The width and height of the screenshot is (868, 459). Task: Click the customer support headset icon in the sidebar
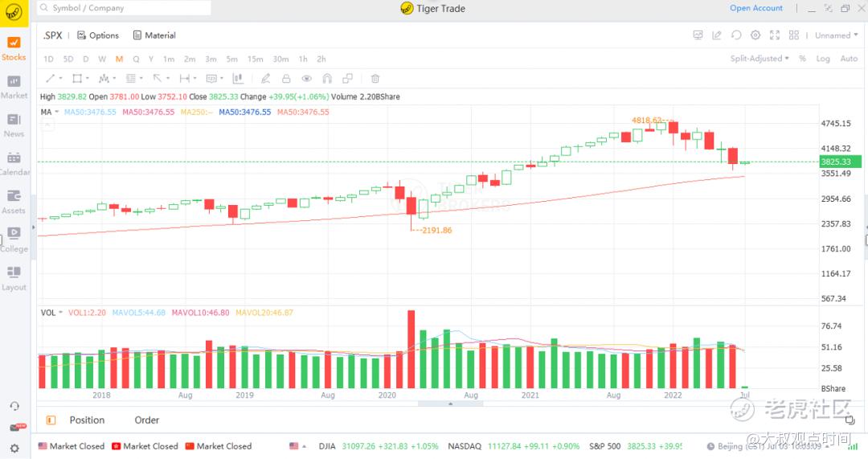(x=14, y=406)
